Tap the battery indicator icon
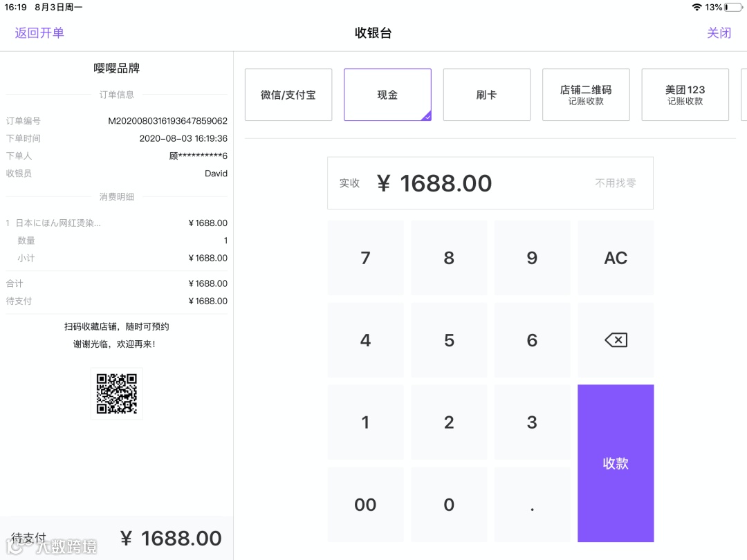Viewport: 747px width, 560px height. coord(734,7)
